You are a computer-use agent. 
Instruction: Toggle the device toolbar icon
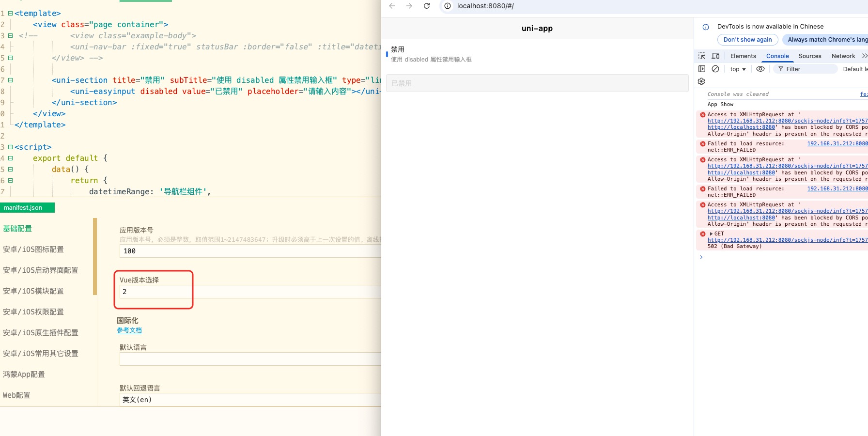coord(715,56)
